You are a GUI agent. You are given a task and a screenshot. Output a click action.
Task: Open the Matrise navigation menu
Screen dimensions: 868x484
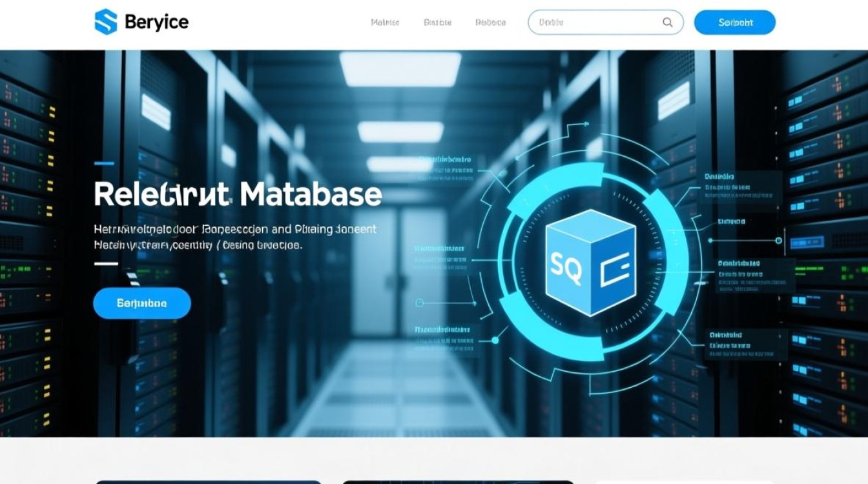coord(385,22)
